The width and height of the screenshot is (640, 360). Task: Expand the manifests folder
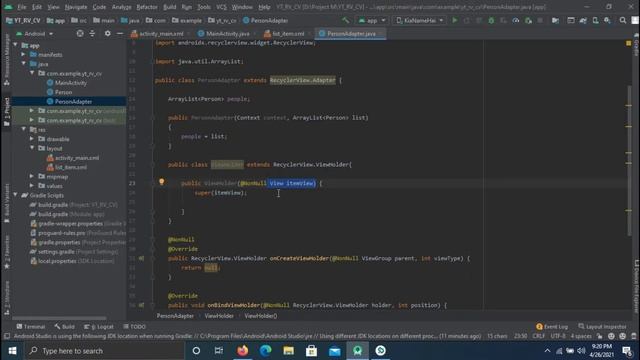(24, 54)
